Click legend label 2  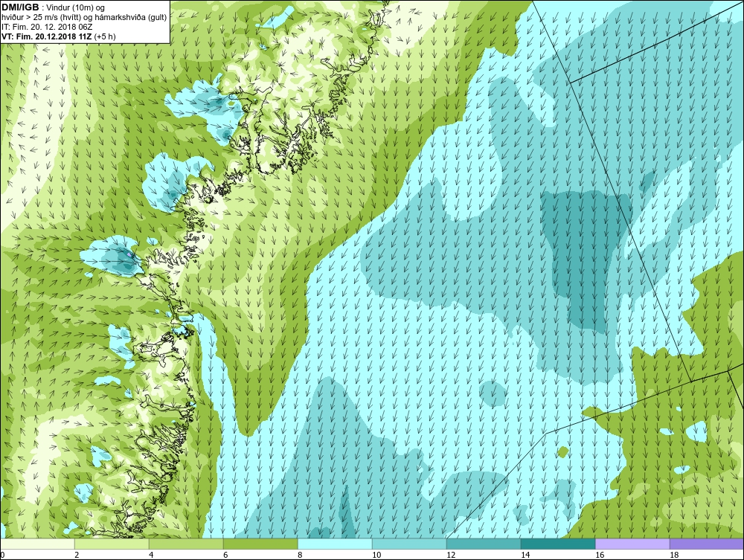tap(77, 555)
